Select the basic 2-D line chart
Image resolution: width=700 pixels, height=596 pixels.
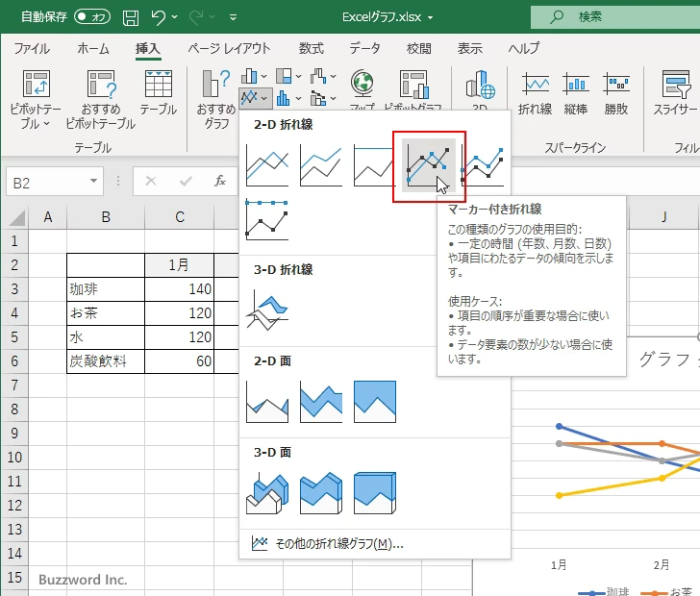[x=267, y=165]
